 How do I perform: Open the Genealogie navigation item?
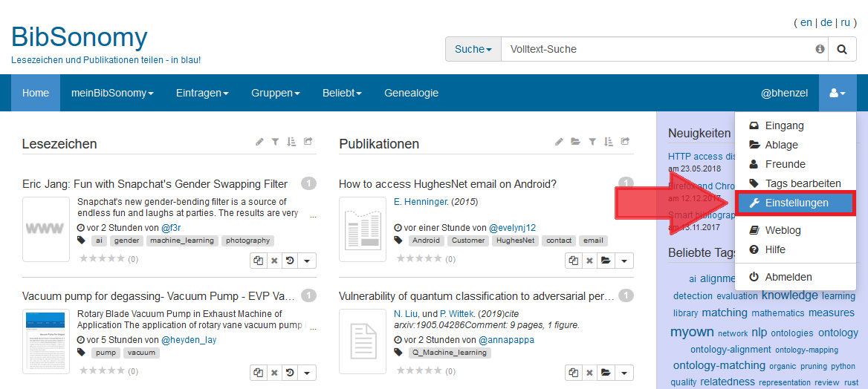(x=411, y=93)
